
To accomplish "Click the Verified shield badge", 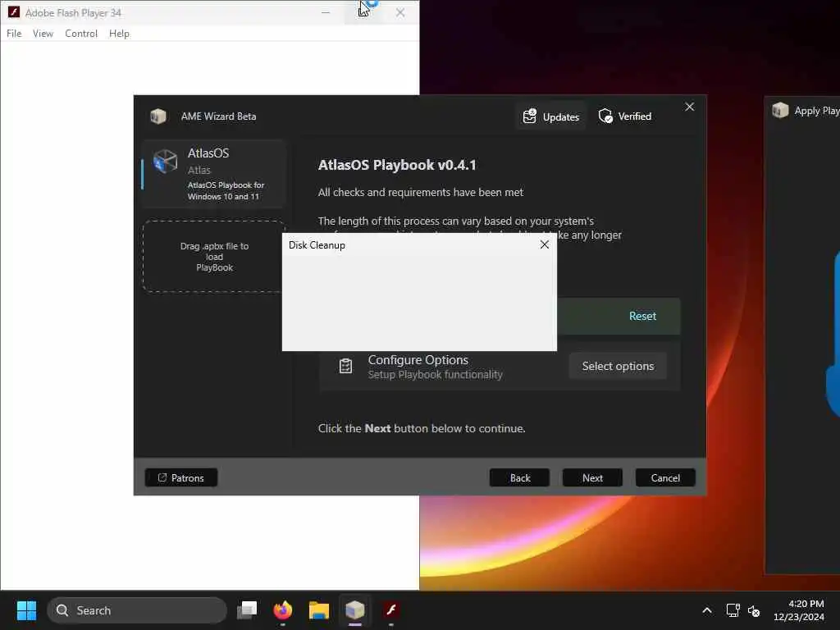I will pos(624,116).
